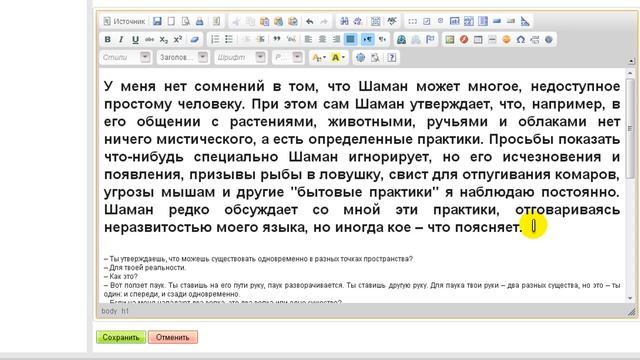
Task: Click the New Page icon
Action: 171,21
